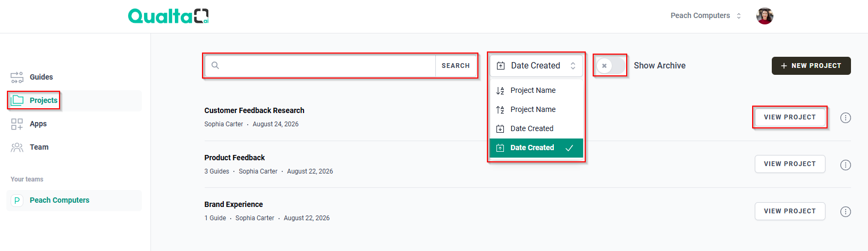This screenshot has width=868, height=251.
Task: Click the Customer Feedback Research title
Action: 254,111
